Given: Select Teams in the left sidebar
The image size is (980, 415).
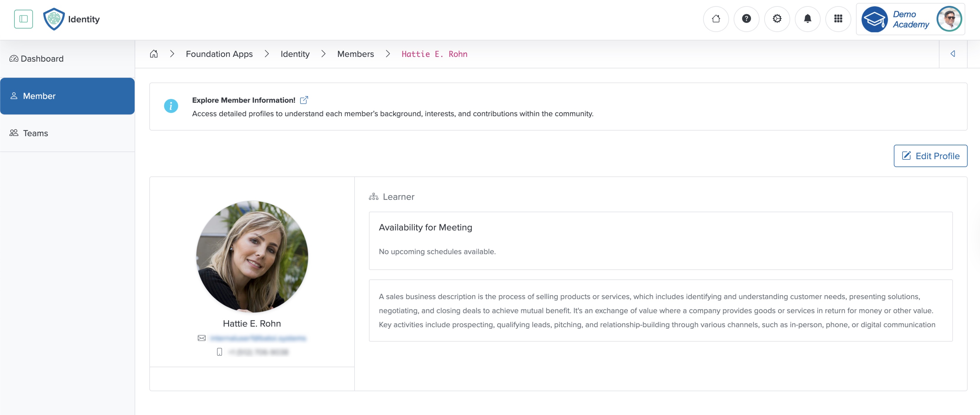Looking at the screenshot, I should tap(35, 133).
